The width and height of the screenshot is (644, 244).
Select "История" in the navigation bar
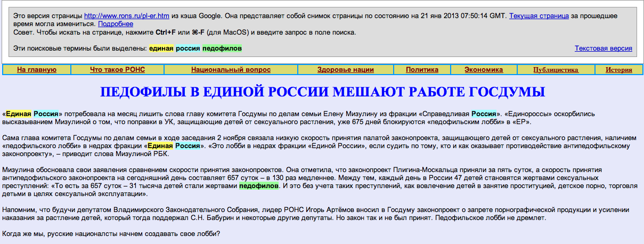coord(618,70)
